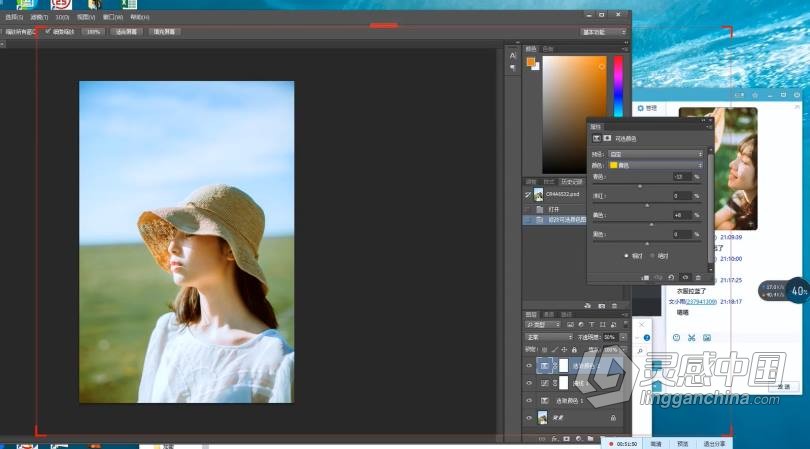Screen dimensions: 810x449
Task: Click the add layer mask icon in Layers footer
Action: [x=567, y=439]
